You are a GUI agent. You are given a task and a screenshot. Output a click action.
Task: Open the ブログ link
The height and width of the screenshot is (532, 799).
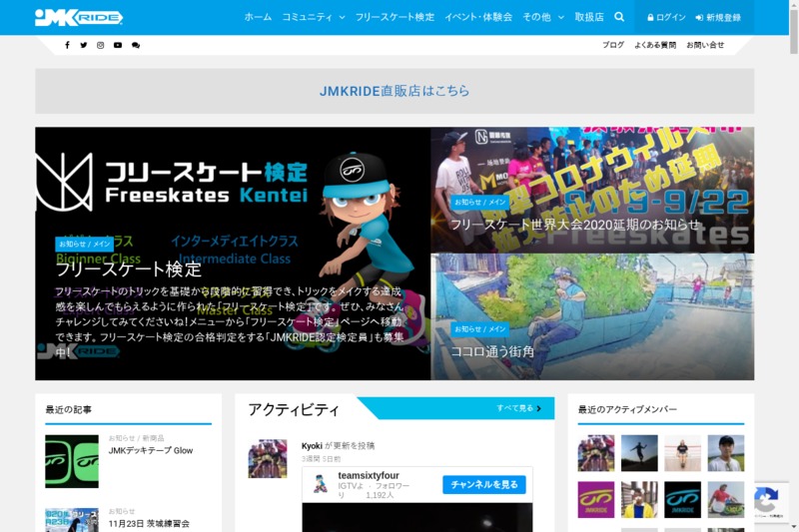pos(613,45)
